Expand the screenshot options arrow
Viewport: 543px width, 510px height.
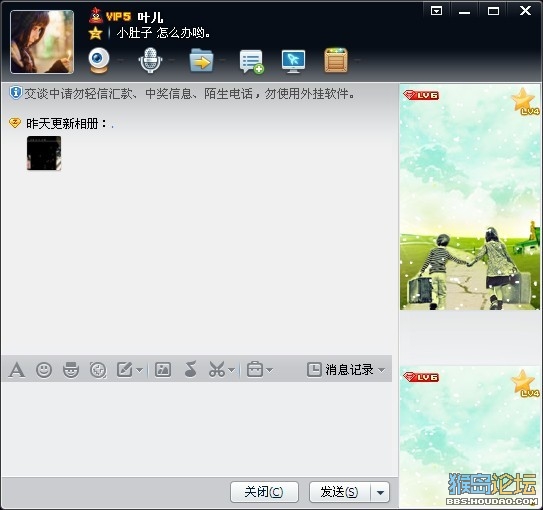coord(232,370)
